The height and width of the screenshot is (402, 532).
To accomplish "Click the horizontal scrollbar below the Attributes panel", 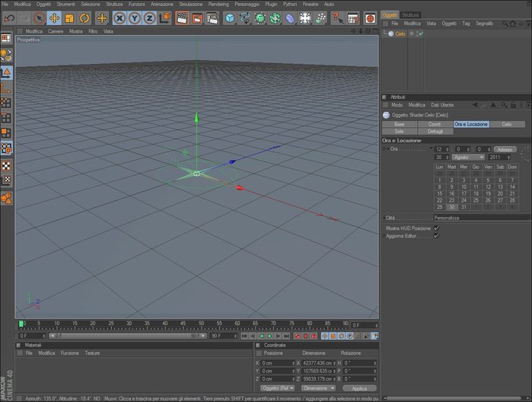I will (x=454, y=398).
